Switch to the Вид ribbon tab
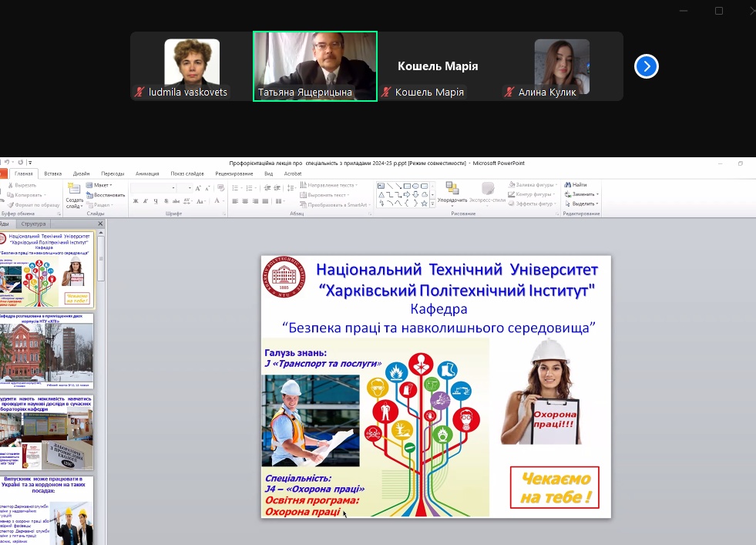This screenshot has height=545, width=756. point(268,173)
